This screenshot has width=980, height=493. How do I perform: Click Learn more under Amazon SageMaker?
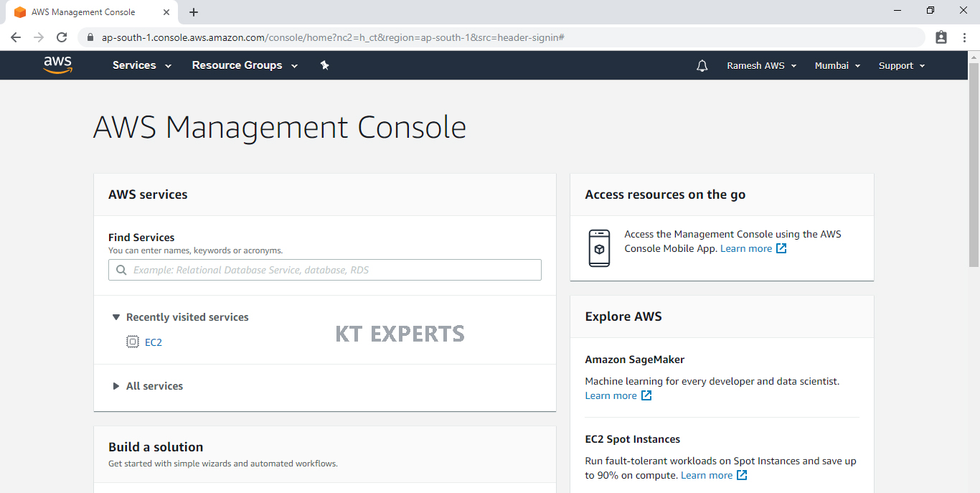[611, 395]
